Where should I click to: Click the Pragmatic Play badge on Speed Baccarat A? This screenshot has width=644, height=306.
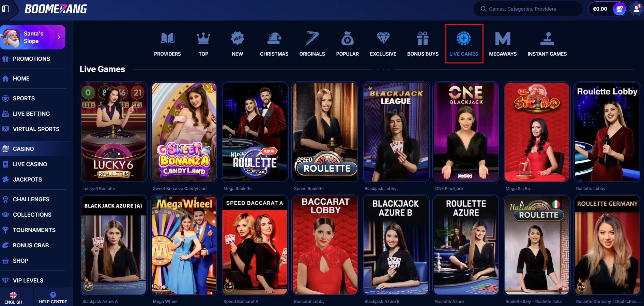pyautogui.click(x=229, y=286)
